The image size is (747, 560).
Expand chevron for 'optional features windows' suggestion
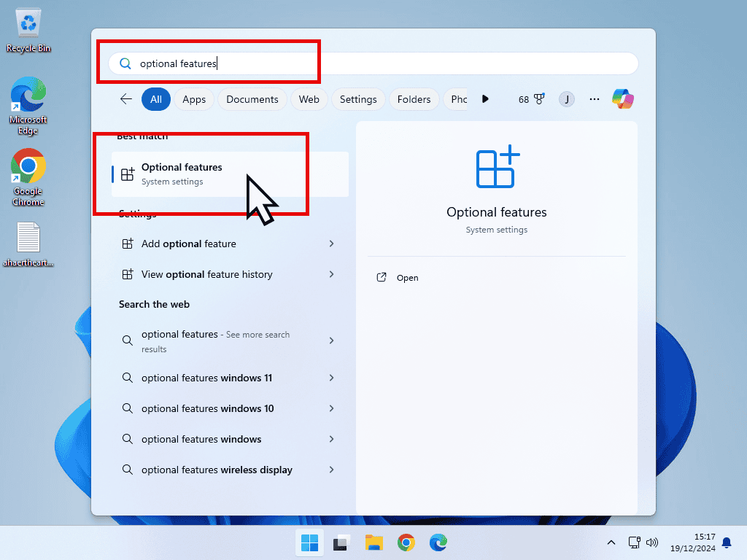click(332, 439)
